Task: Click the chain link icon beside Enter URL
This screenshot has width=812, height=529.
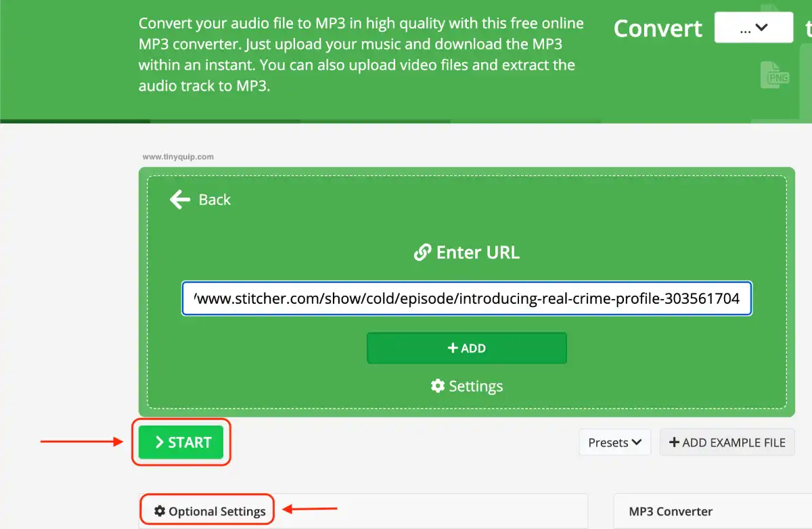Action: (x=422, y=252)
